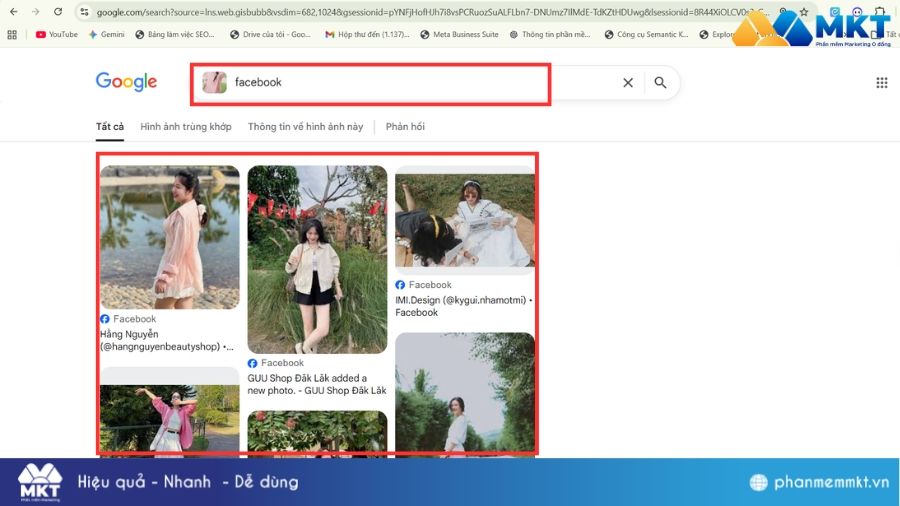This screenshot has width=900, height=506.
Task: Open site info icon in address bar
Action: coord(84,11)
